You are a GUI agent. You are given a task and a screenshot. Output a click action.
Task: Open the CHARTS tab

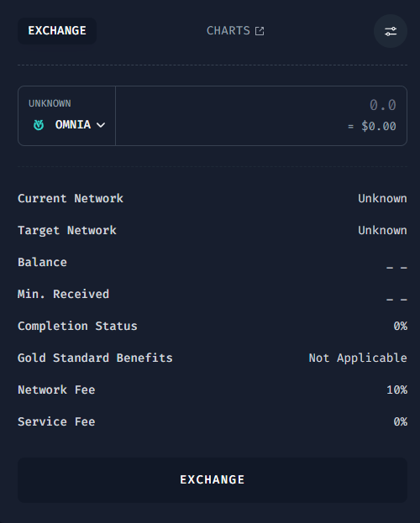point(235,31)
